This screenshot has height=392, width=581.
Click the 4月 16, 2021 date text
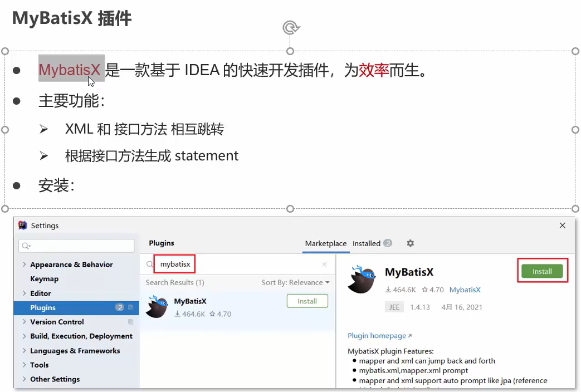pos(462,307)
